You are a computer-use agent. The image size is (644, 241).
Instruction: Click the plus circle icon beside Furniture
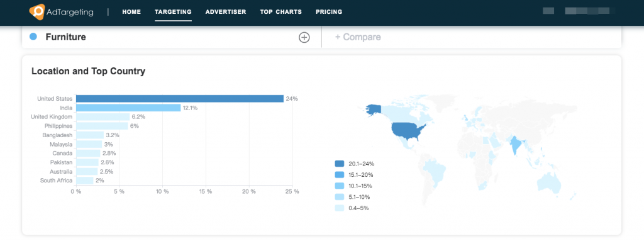304,37
